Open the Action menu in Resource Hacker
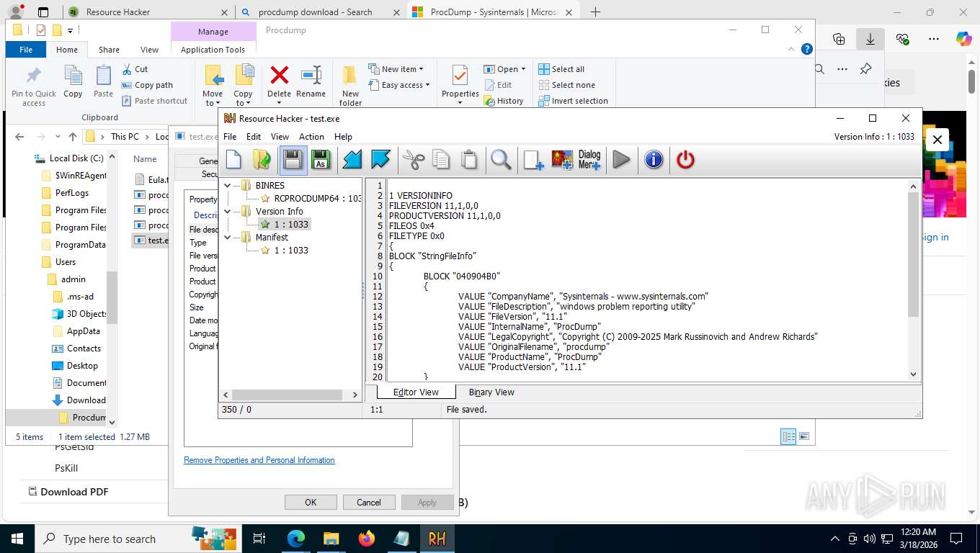Screen dimensions: 980x553 (311, 136)
